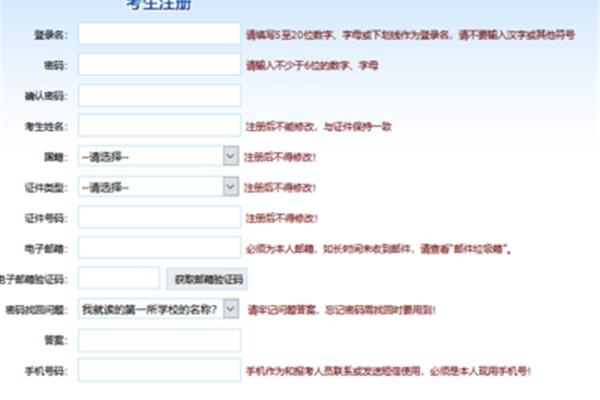This screenshot has height=400, width=600.
Task: Click the 注册后不得修改 hint beside 证件号码
Action: [282, 218]
